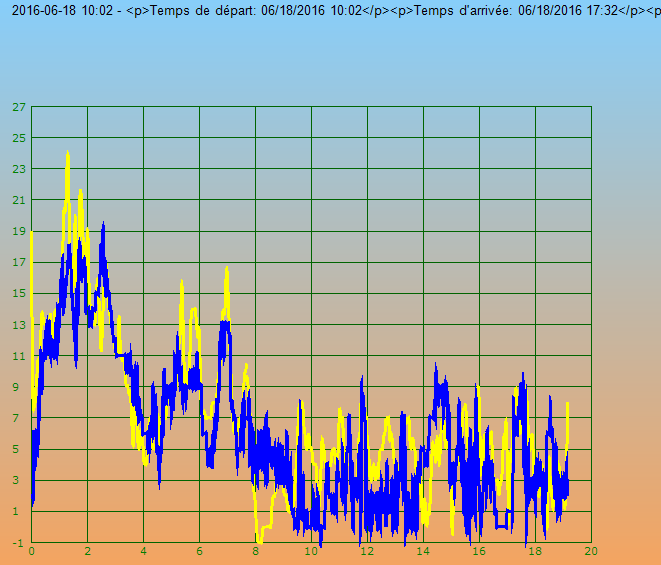Screen dimensions: 661x565
Task: Click the y-axis label 19
Action: pos(19,231)
